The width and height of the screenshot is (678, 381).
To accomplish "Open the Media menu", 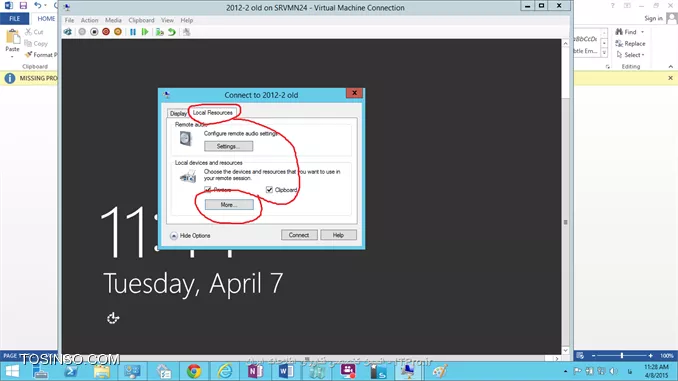I will 113,20.
